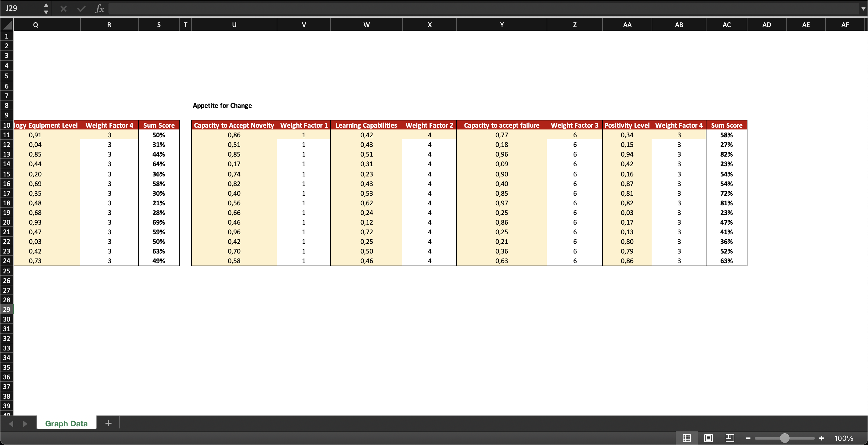
Task: Click the 'Positivity Level' header cell
Action: 627,125
